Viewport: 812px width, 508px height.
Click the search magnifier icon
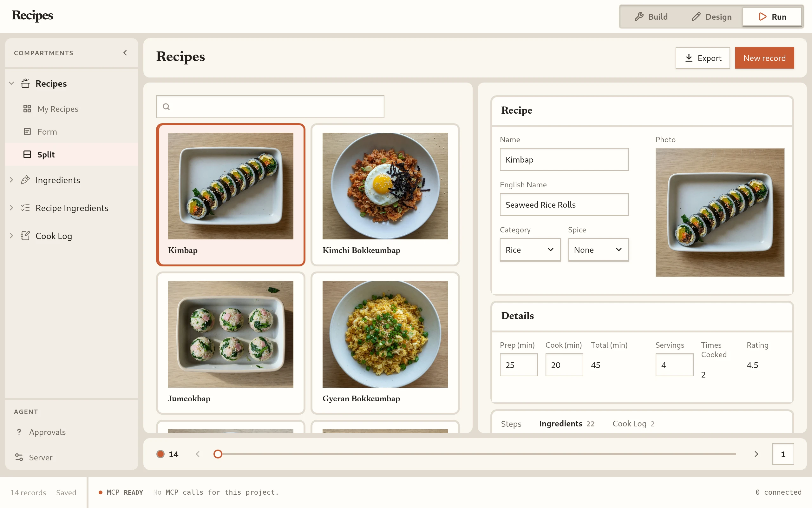[166, 106]
